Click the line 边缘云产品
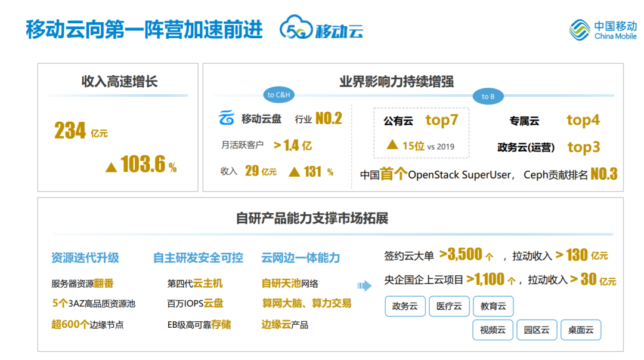Viewport: 644px width, 360px height. (x=284, y=325)
